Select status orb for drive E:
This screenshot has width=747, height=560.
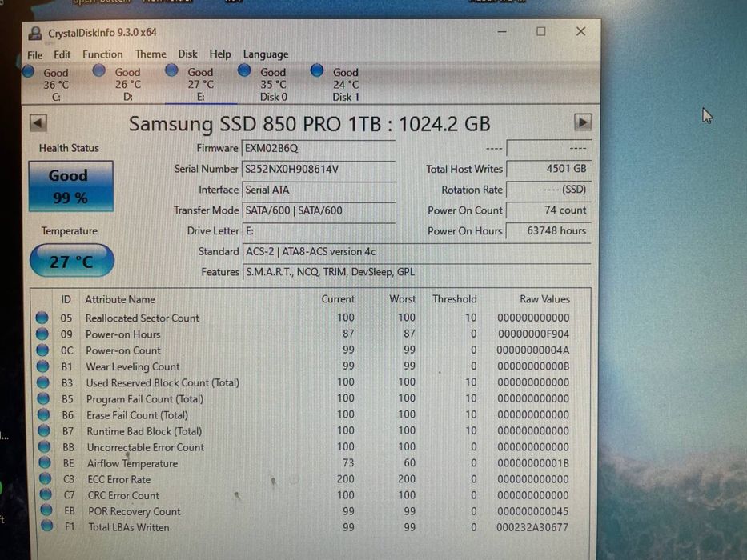click(171, 70)
